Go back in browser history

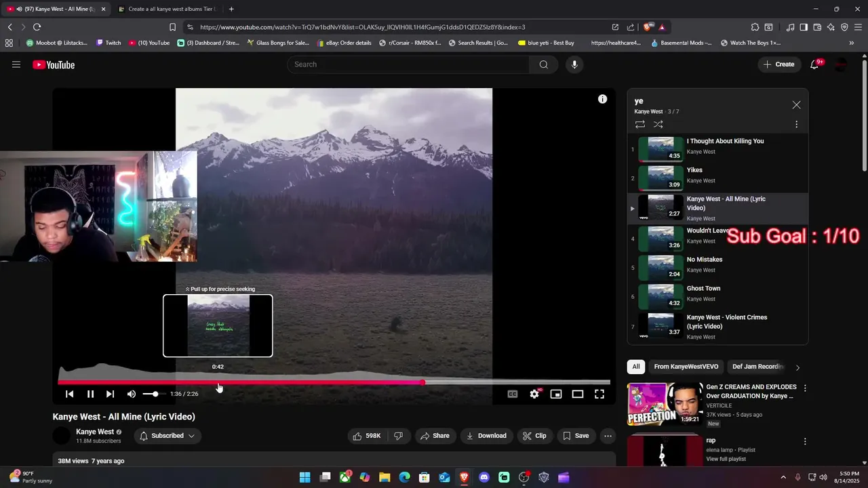pyautogui.click(x=9, y=27)
